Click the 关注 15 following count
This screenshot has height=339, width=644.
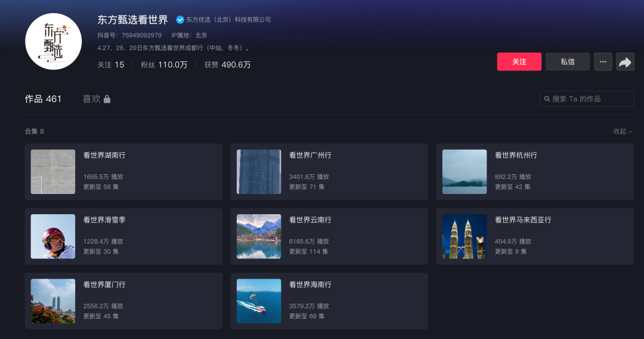click(x=110, y=65)
